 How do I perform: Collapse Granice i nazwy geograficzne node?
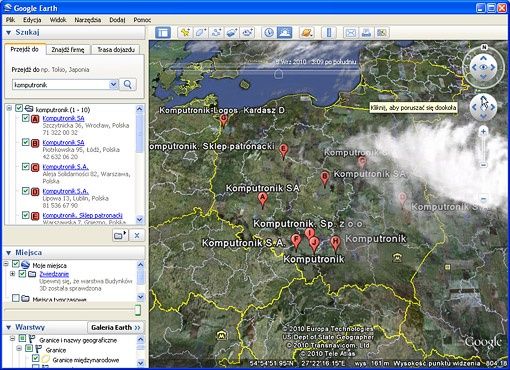click(x=12, y=339)
